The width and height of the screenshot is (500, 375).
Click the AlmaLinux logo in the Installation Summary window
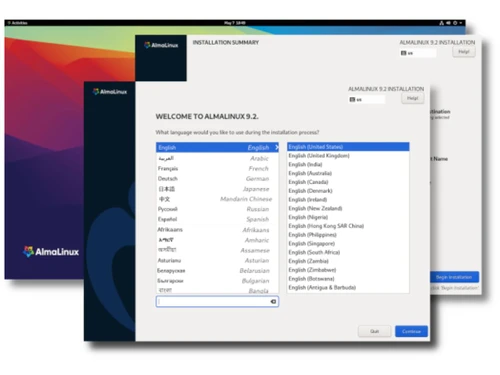click(x=161, y=45)
